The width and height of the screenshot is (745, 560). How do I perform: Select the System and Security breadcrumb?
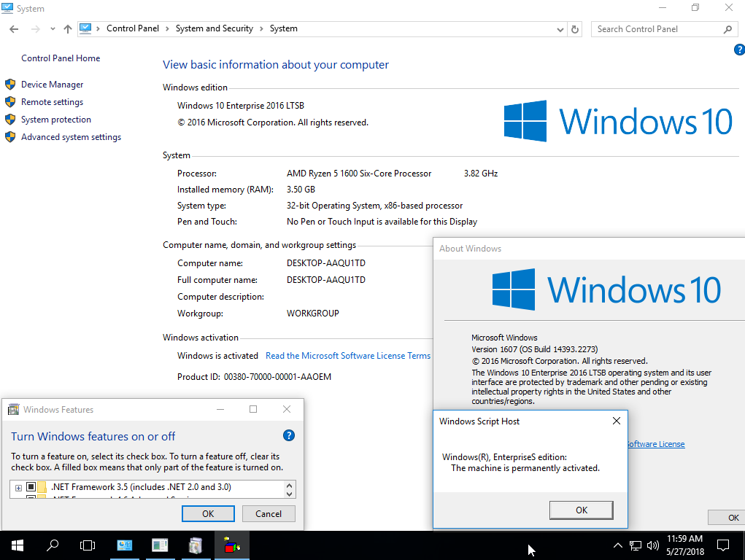pyautogui.click(x=215, y=28)
